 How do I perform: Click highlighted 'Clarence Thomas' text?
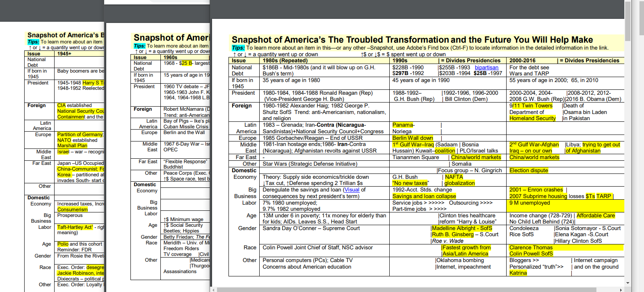click(x=531, y=247)
